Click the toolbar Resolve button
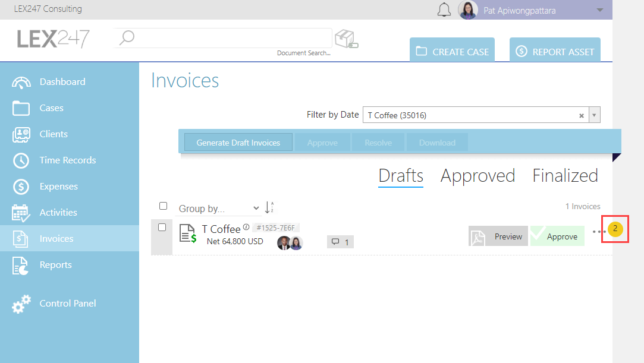This screenshot has width=644, height=363. (378, 143)
